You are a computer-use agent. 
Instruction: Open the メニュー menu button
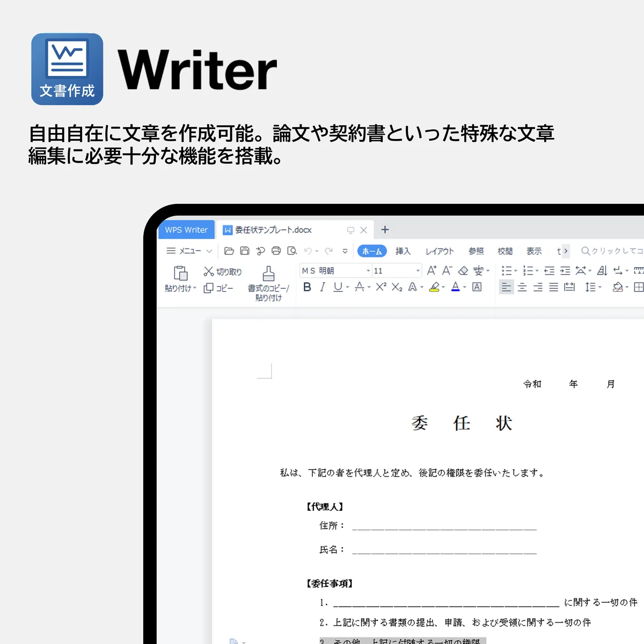pos(189,251)
